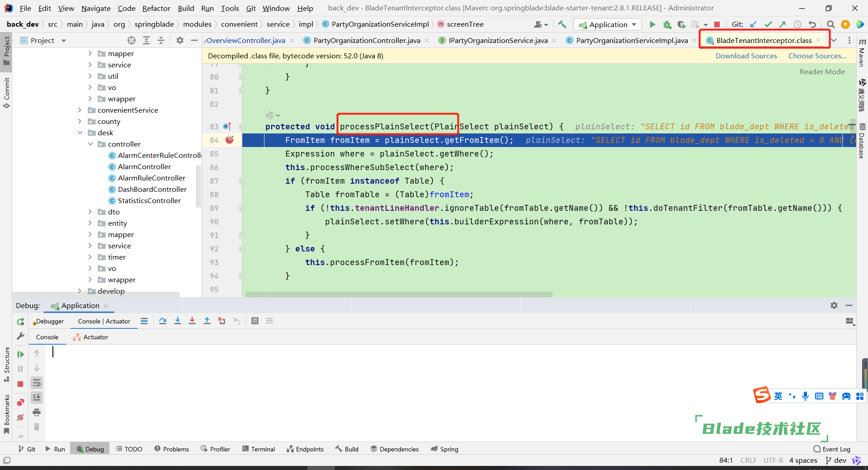Step into in debugger toolbar
Image resolution: width=868 pixels, height=470 pixels.
point(178,321)
